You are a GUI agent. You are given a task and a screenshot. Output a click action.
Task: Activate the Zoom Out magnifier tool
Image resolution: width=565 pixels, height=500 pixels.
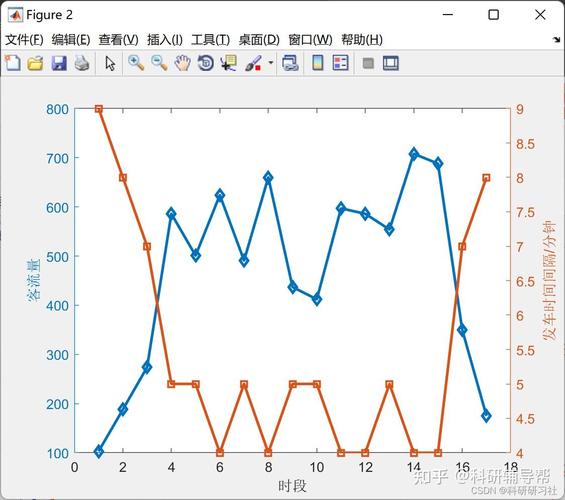[159, 63]
